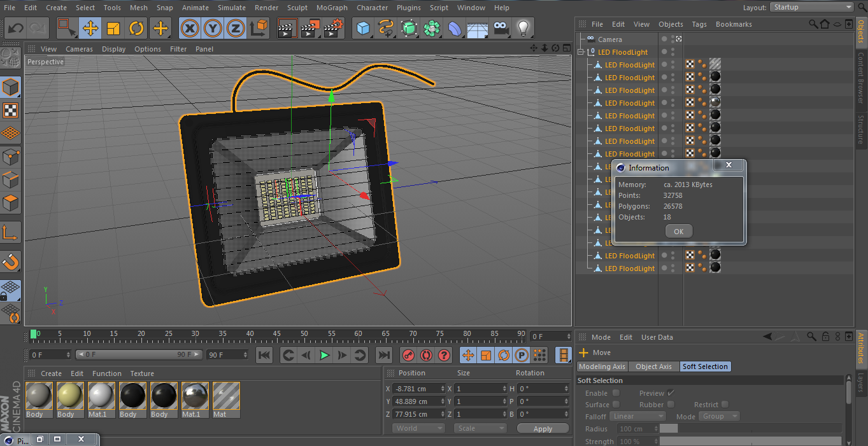The height and width of the screenshot is (446, 868).
Task: Click the Undo arrow icon
Action: [x=15, y=28]
